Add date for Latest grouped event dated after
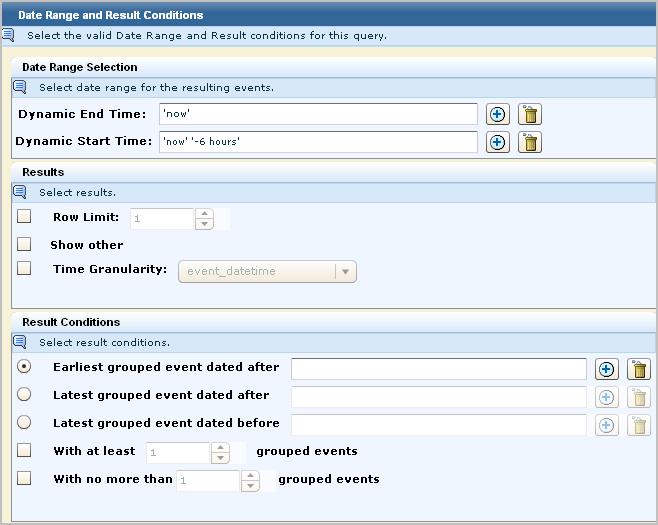The image size is (658, 525). click(x=606, y=397)
